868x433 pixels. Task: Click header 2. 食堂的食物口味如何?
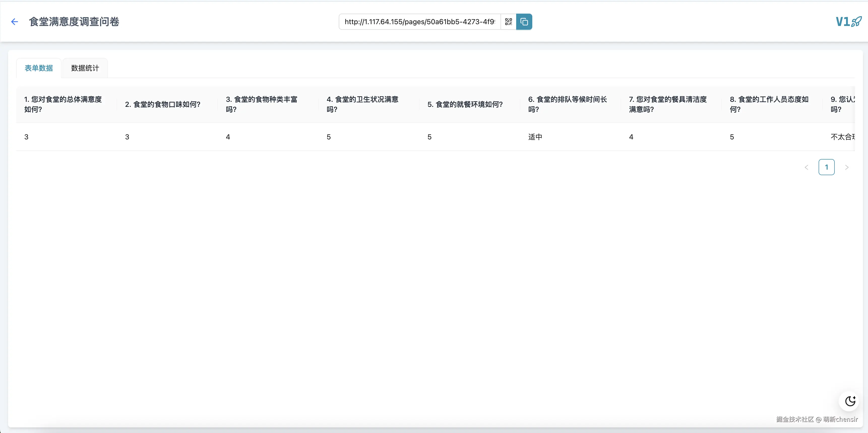162,104
